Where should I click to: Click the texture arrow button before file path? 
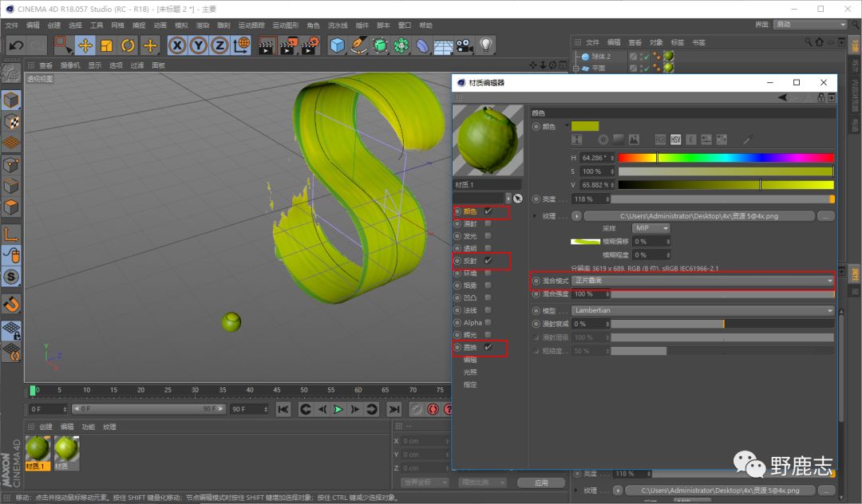[x=577, y=216]
